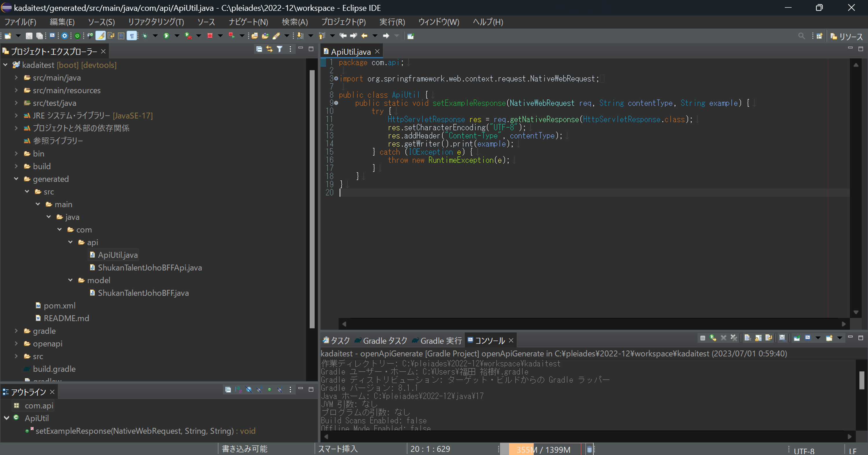Toggle word wrap in the console view
This screenshot has height=455, width=868.
coord(768,338)
